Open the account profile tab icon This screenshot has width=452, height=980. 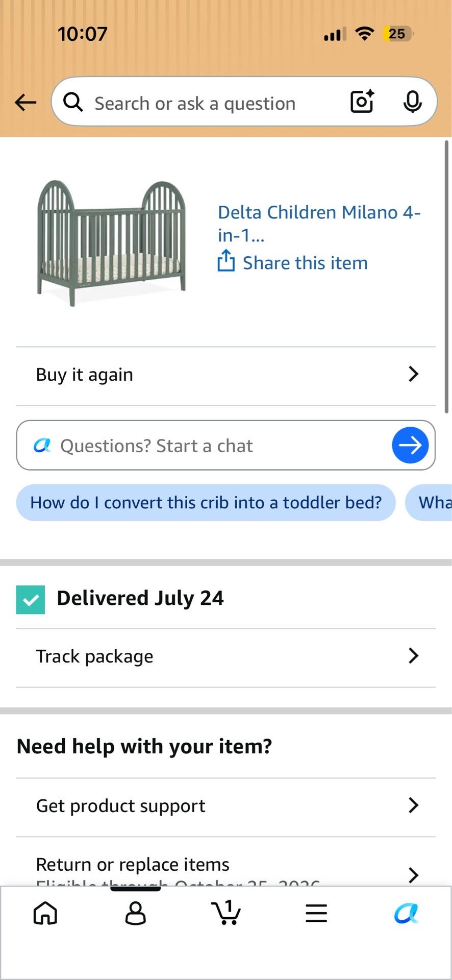136,913
